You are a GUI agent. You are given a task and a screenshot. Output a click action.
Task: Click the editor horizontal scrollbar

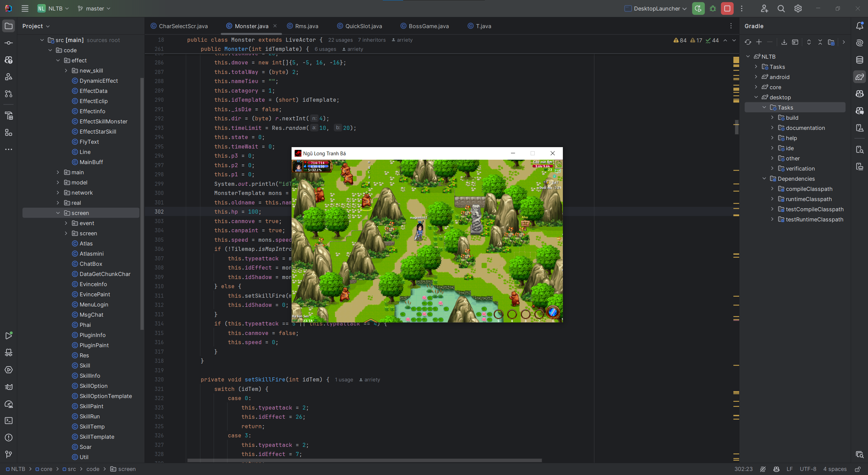[x=364, y=460]
